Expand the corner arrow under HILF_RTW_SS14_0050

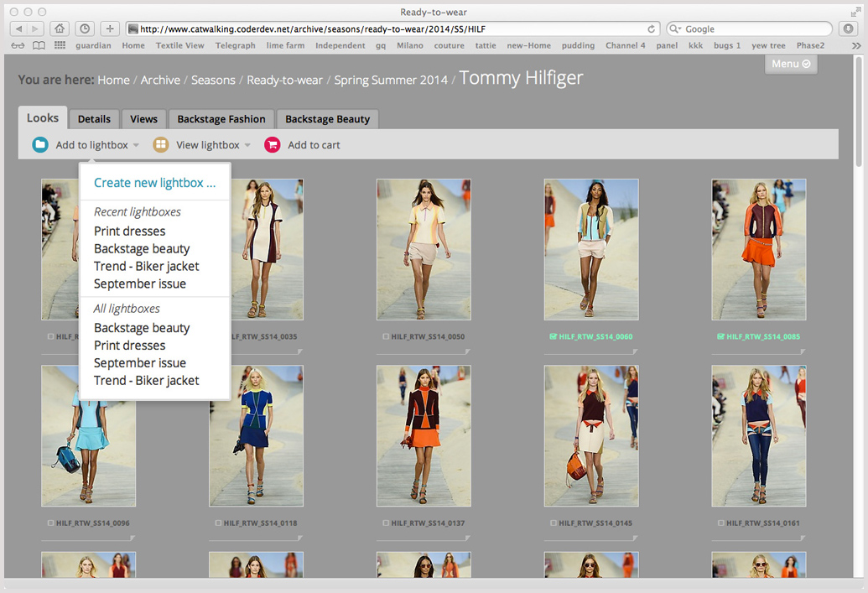coord(468,351)
